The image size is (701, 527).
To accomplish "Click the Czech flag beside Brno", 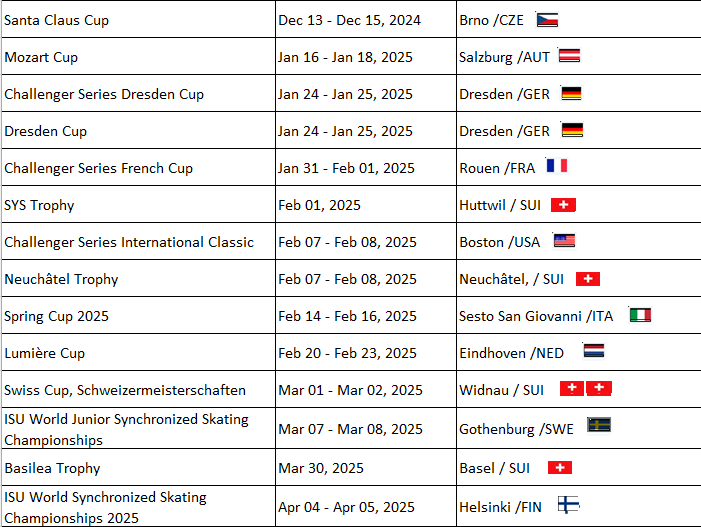I will 547,20.
